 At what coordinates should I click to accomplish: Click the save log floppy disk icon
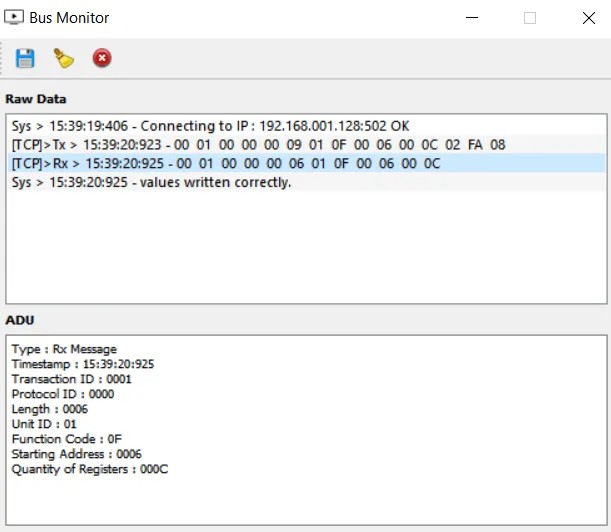coord(25,59)
